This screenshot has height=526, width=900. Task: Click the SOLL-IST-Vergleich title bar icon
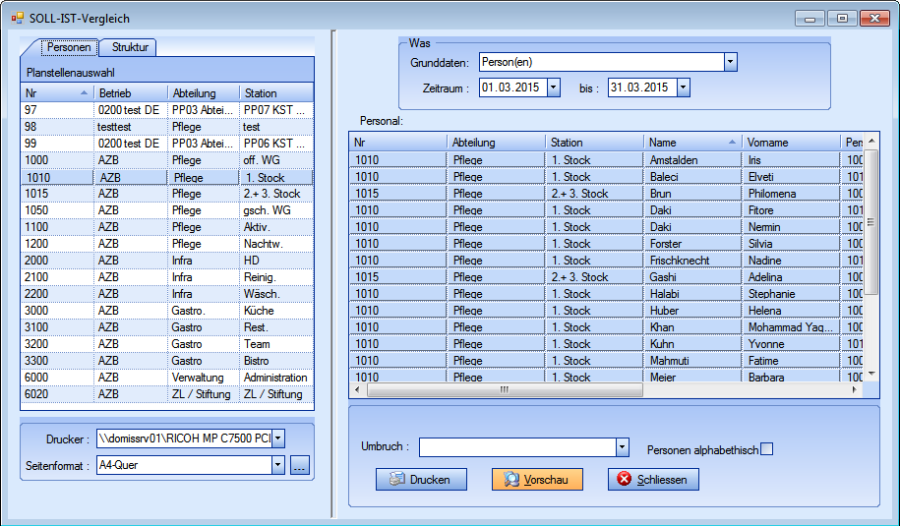pos(16,18)
